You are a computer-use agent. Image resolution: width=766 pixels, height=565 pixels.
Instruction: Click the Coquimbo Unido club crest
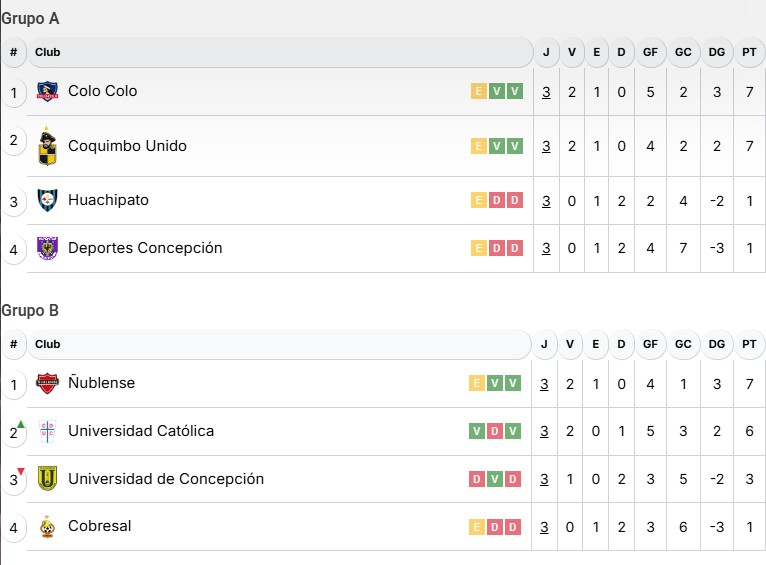(47, 146)
